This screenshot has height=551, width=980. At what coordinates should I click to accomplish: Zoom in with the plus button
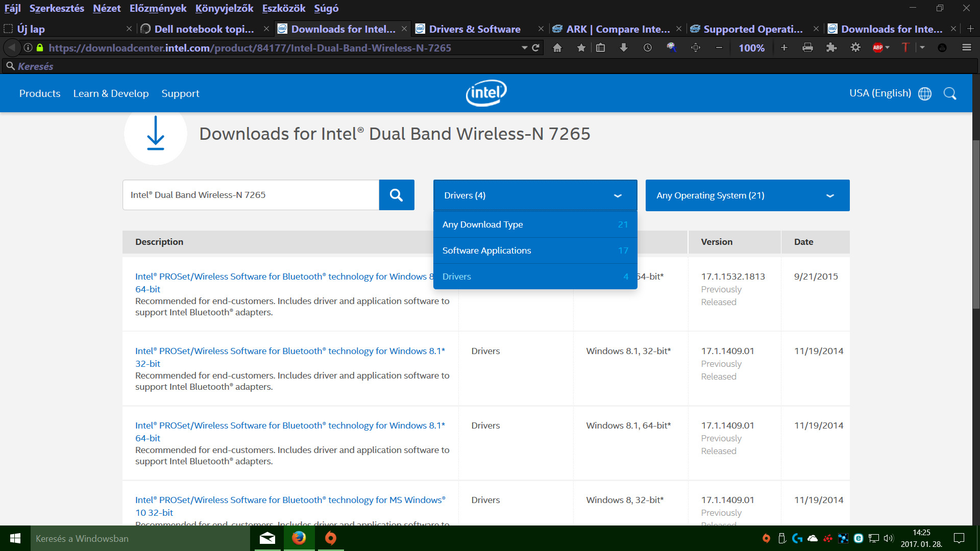pos(784,48)
